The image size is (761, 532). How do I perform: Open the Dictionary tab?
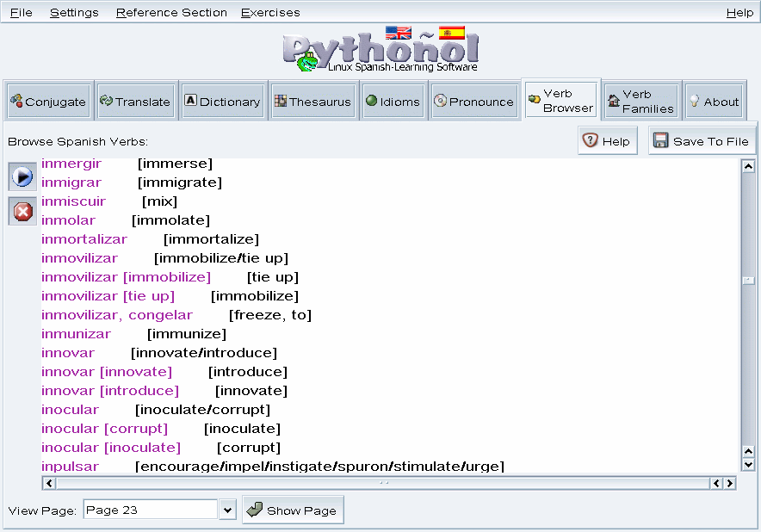tap(222, 102)
